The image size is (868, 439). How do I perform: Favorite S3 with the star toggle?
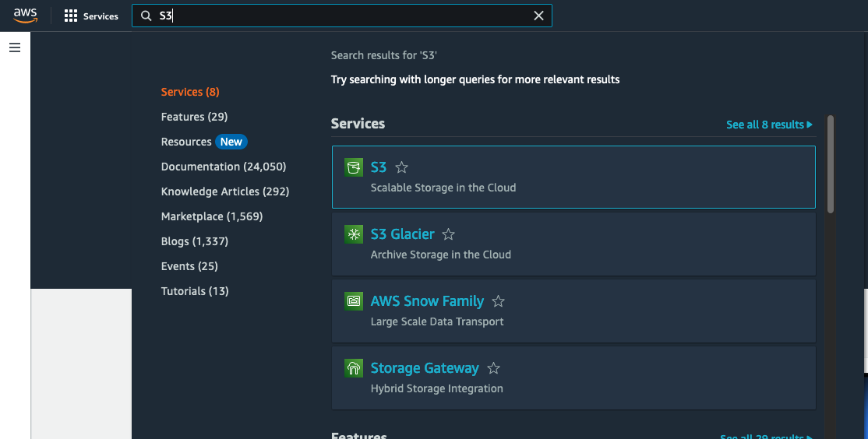pos(401,167)
